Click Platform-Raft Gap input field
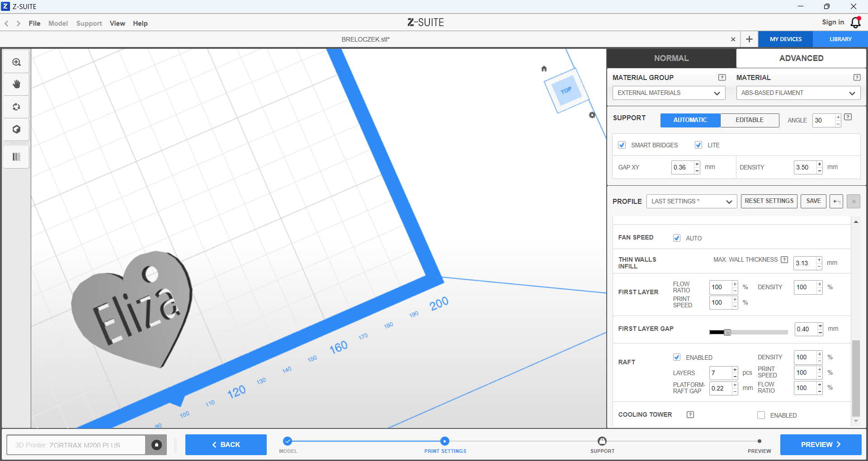 coord(721,388)
